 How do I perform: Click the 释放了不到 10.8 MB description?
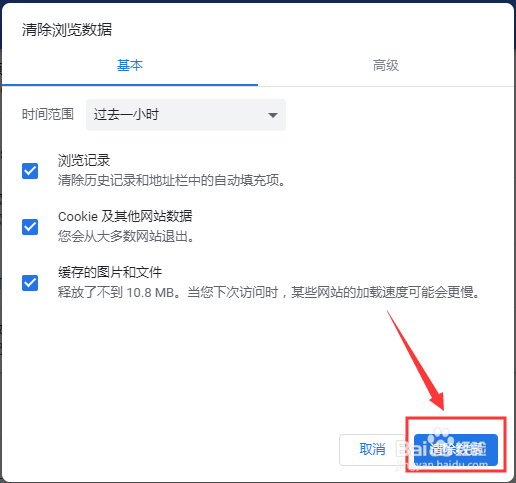(x=269, y=292)
